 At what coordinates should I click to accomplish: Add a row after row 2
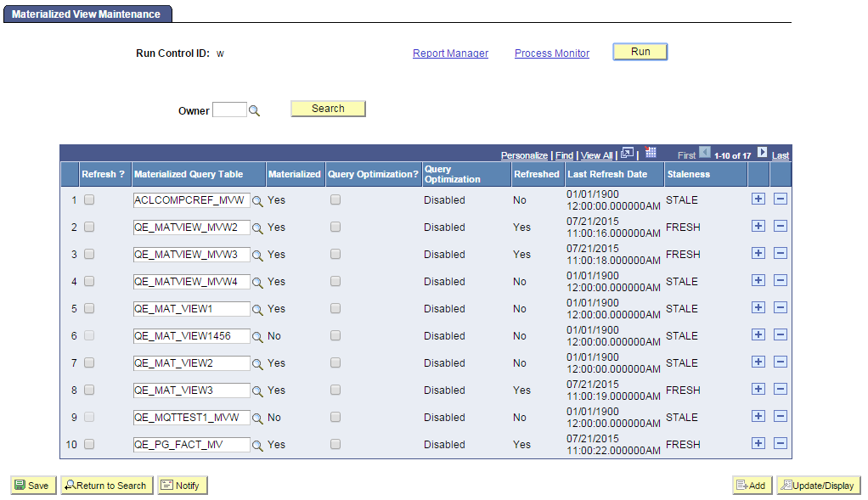pyautogui.click(x=758, y=226)
